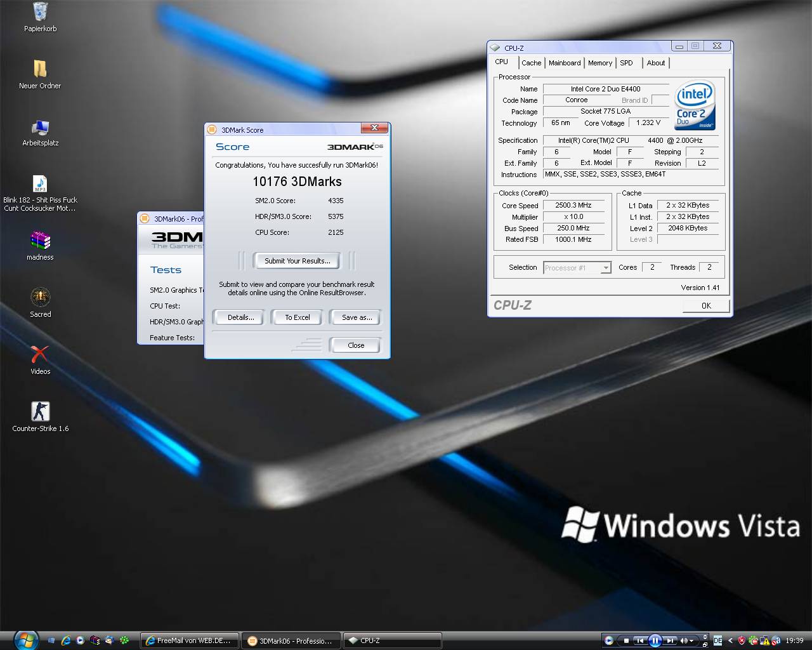Pause playback in the taskbar media player
Screen dimensions: 812x650
[x=655, y=640]
